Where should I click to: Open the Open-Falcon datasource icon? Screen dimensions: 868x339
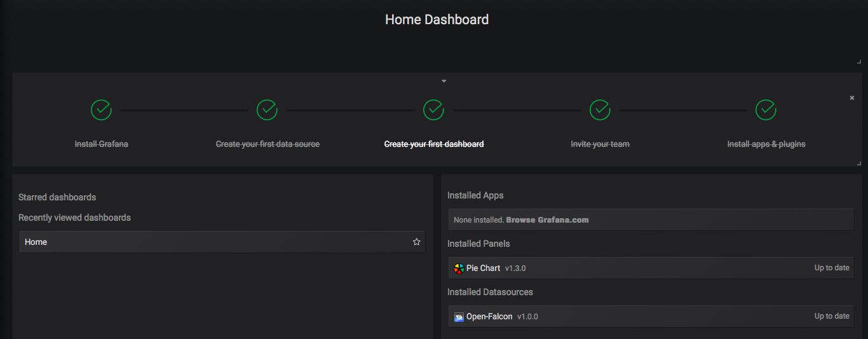click(459, 317)
